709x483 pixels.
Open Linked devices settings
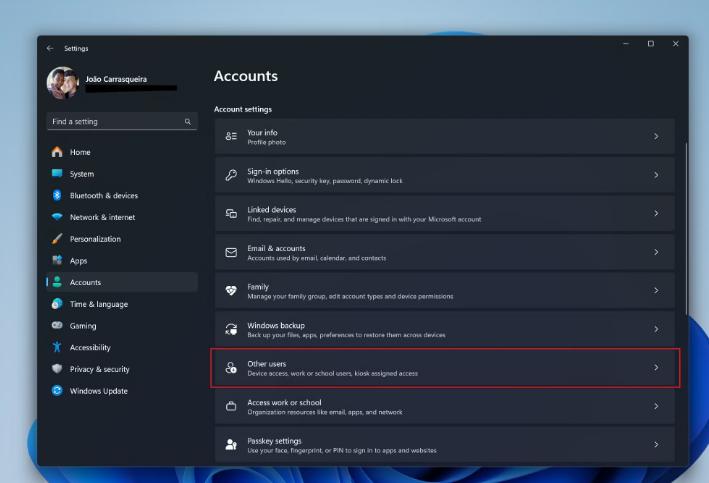pyautogui.click(x=445, y=213)
